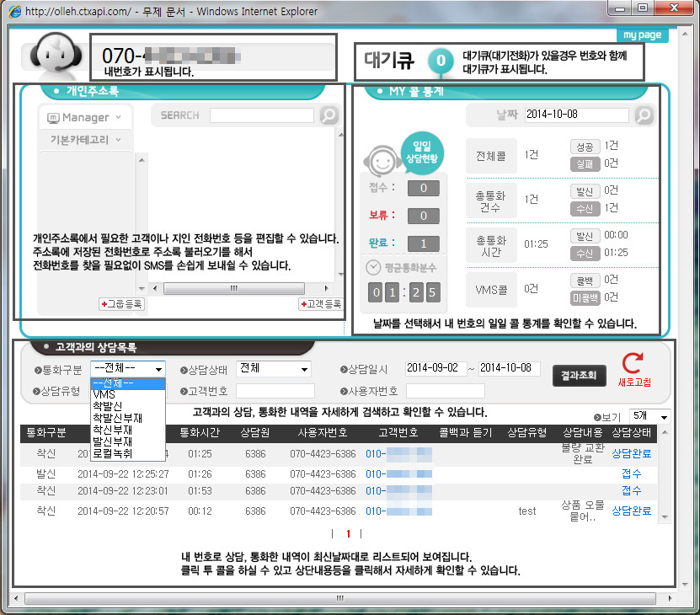Open my page link
Image resolution: width=700 pixels, height=615 pixels.
[x=643, y=35]
